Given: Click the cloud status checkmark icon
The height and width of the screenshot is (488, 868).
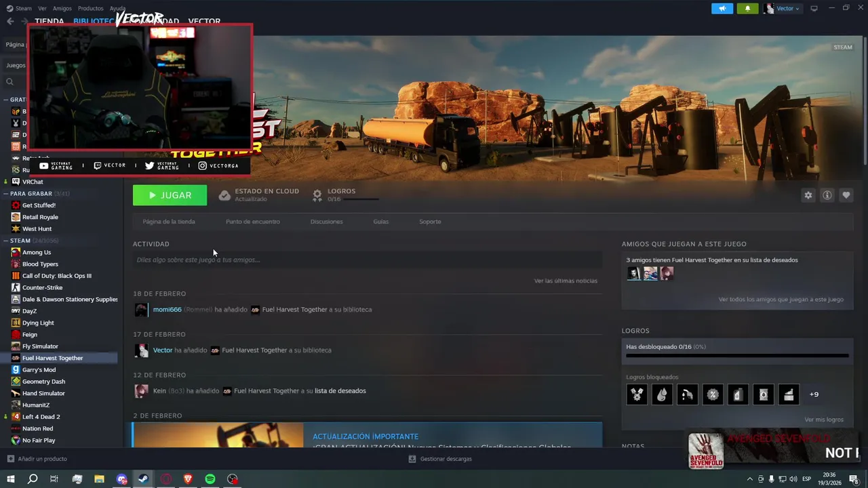Looking at the screenshot, I should [x=224, y=195].
